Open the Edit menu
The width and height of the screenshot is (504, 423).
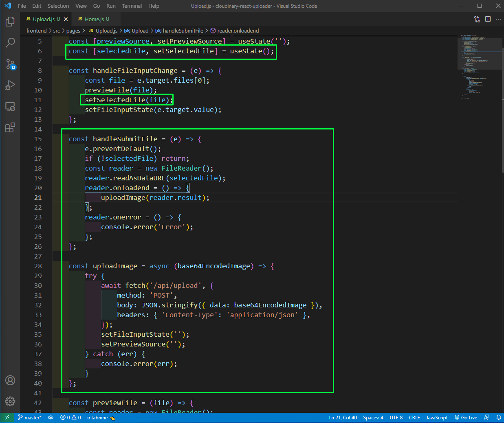click(x=37, y=6)
